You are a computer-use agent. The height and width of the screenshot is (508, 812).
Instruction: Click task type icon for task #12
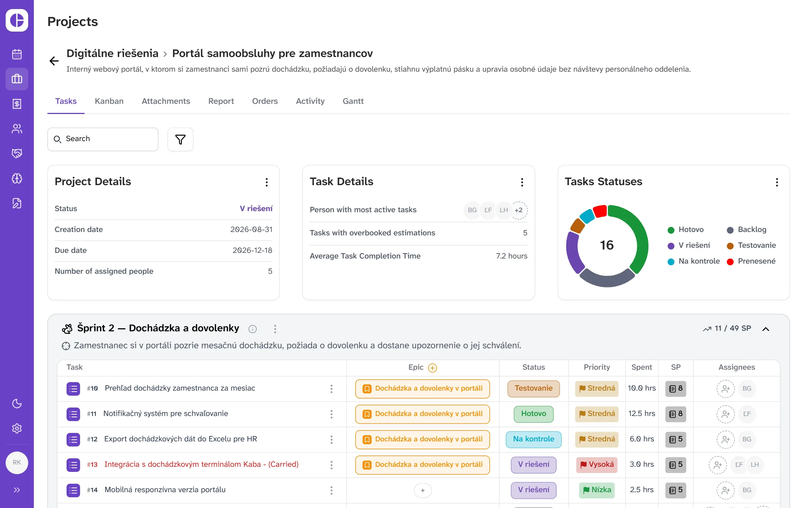click(73, 439)
